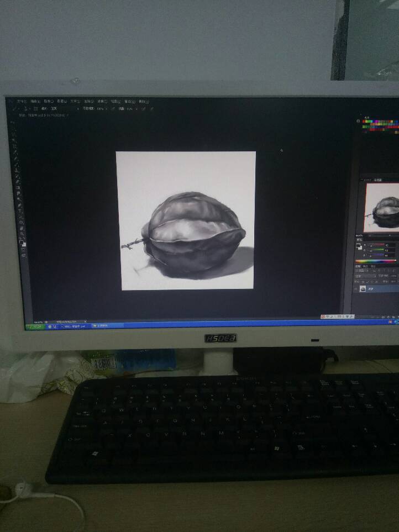Click the document tab title
This screenshot has height=532, width=399.
point(43,115)
